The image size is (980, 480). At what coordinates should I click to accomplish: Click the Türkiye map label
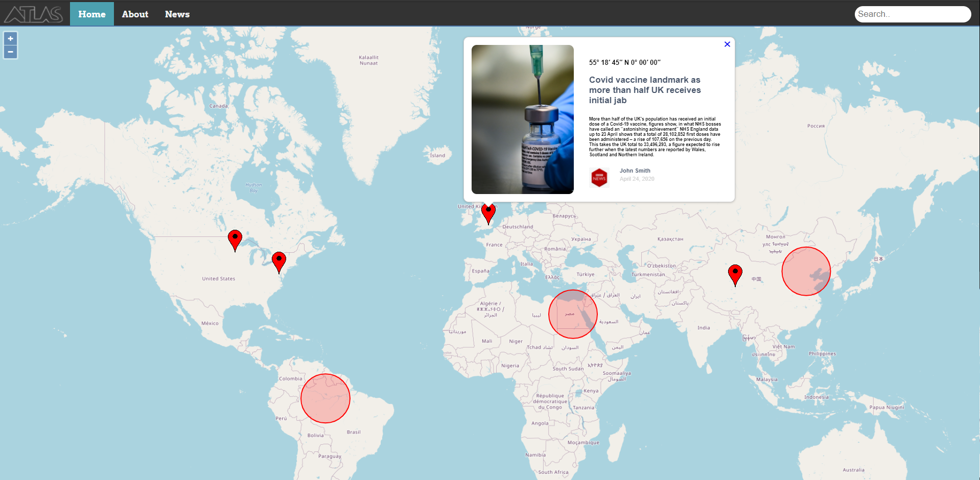(x=586, y=274)
